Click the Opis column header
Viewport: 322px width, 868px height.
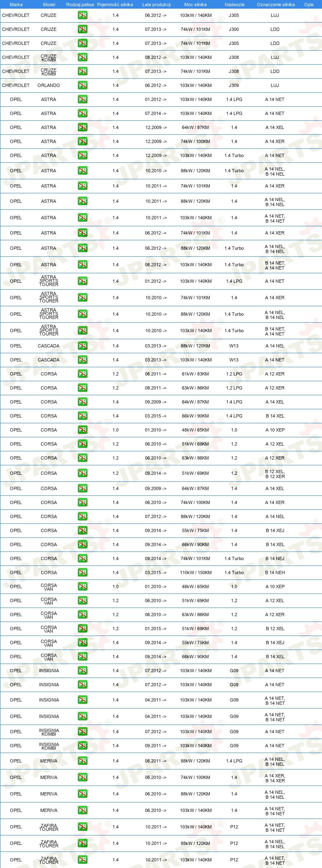point(309,5)
